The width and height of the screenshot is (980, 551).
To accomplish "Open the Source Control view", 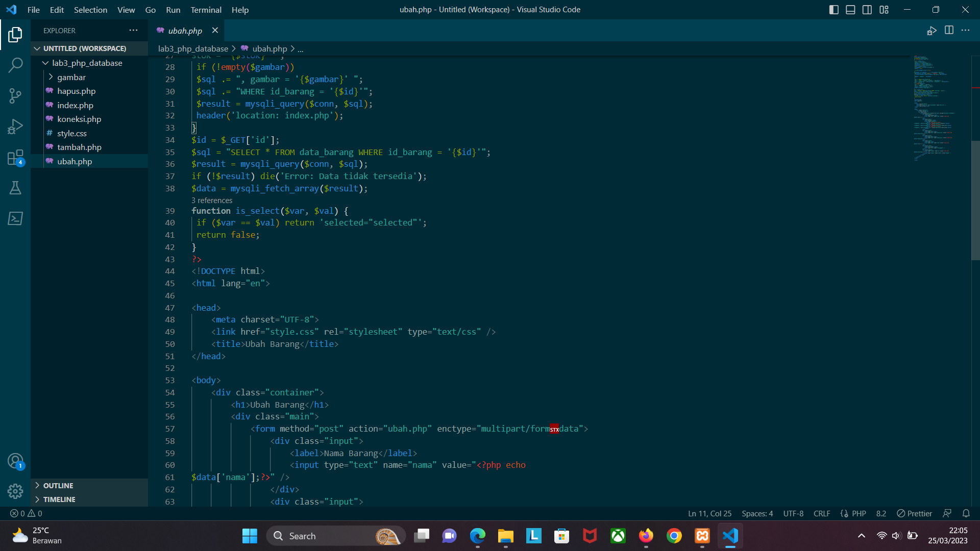I will pyautogui.click(x=15, y=95).
